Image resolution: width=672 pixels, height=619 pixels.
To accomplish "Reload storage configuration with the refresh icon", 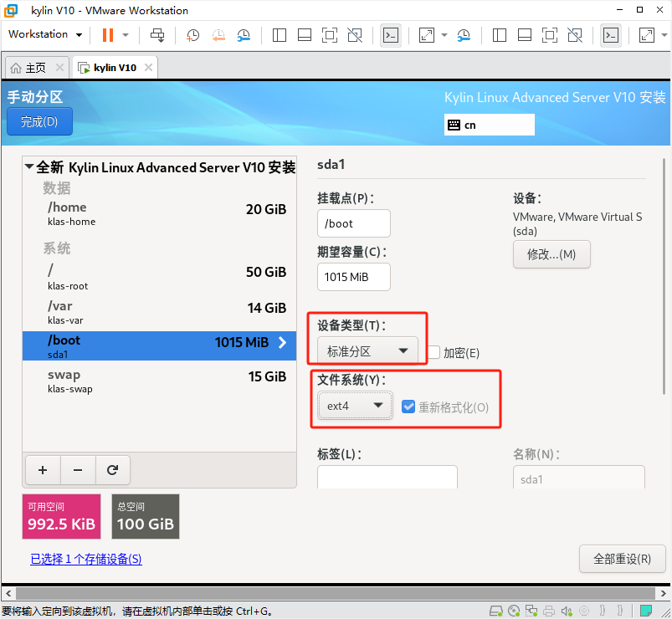I will coord(112,470).
